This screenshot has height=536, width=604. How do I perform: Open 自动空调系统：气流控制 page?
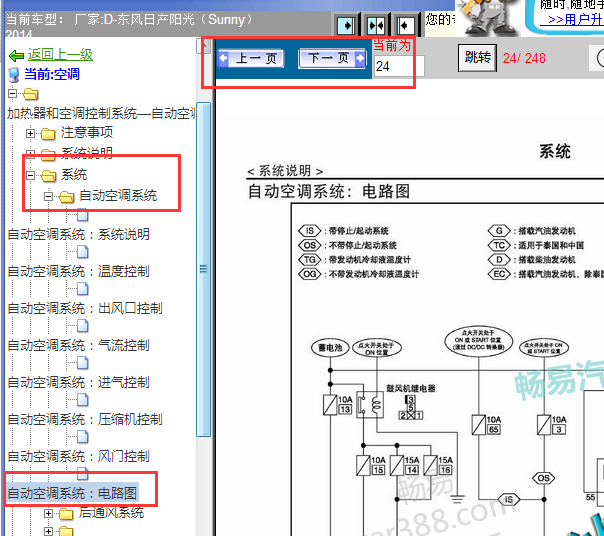(x=79, y=345)
